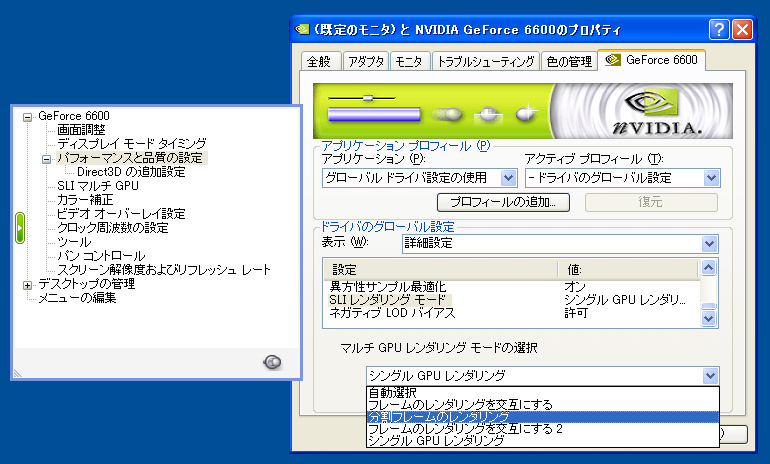Switch to the 全般 tab
770x464 pixels.
[x=319, y=61]
